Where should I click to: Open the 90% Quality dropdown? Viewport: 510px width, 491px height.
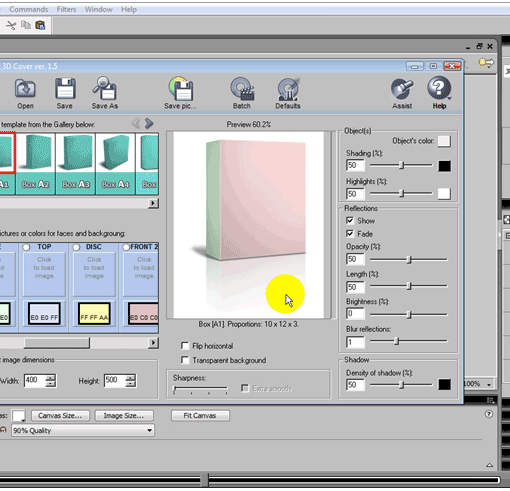(83, 430)
